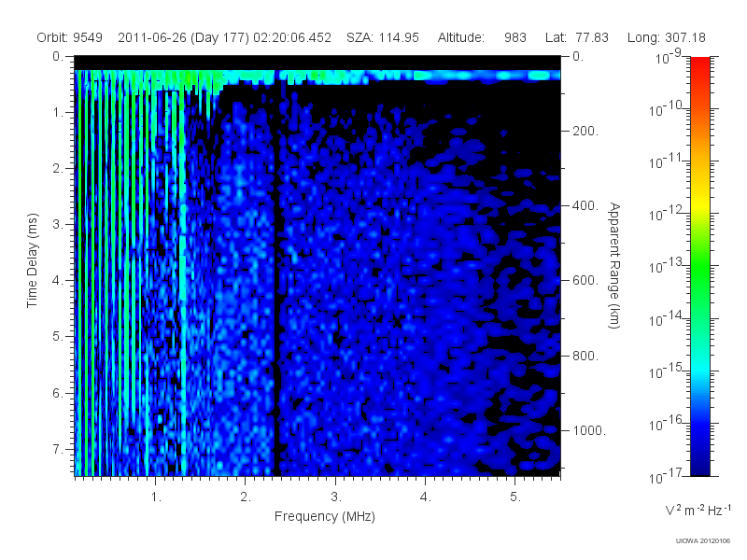Click the Time Delay (ms) axis title
The image size is (747, 560).
click(x=32, y=260)
